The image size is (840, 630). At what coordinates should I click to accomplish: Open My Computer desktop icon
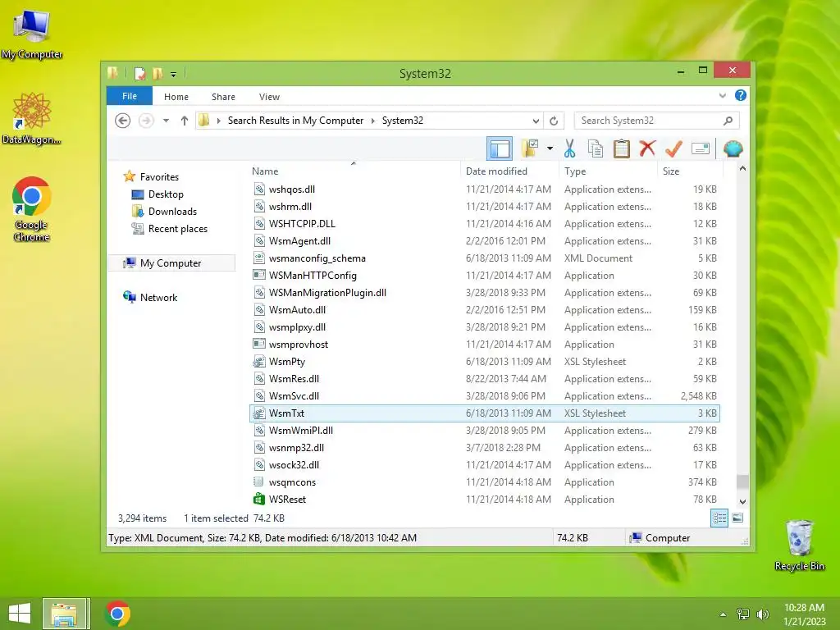coord(32,34)
